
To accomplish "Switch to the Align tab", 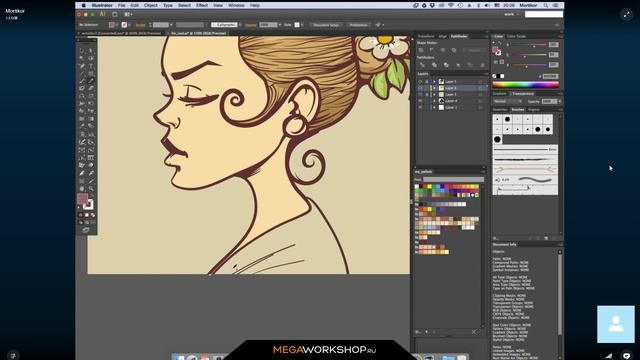I will click(442, 36).
